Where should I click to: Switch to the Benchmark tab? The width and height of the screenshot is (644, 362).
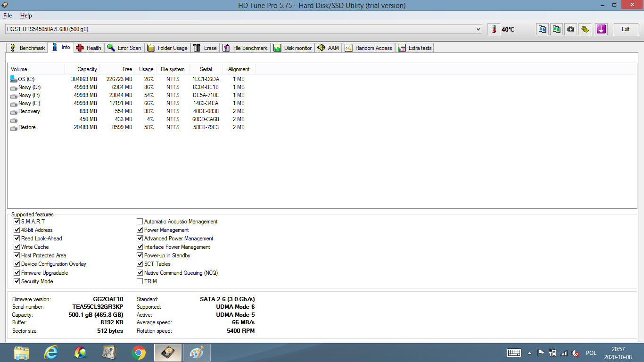point(27,48)
